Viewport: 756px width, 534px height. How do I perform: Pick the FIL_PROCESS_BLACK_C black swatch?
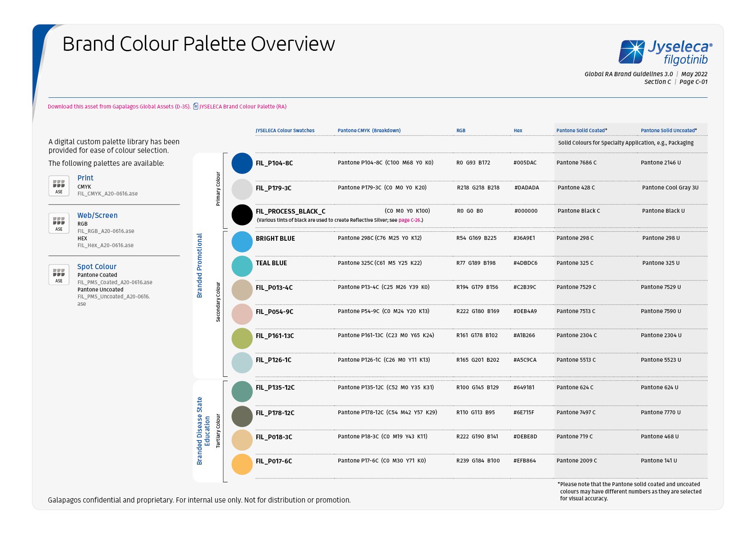[242, 214]
